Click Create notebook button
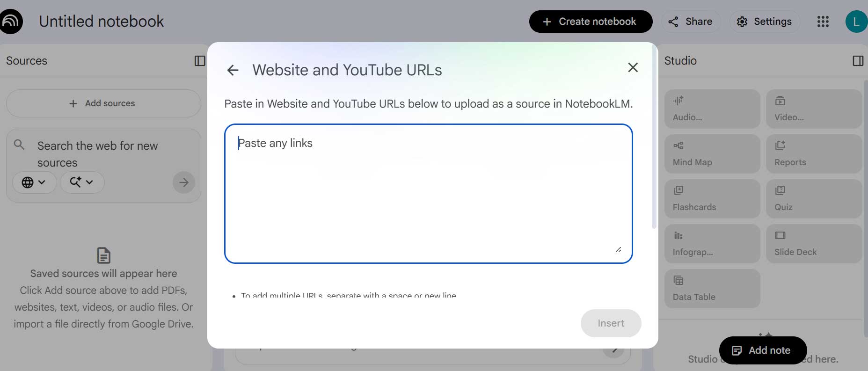 pos(591,22)
